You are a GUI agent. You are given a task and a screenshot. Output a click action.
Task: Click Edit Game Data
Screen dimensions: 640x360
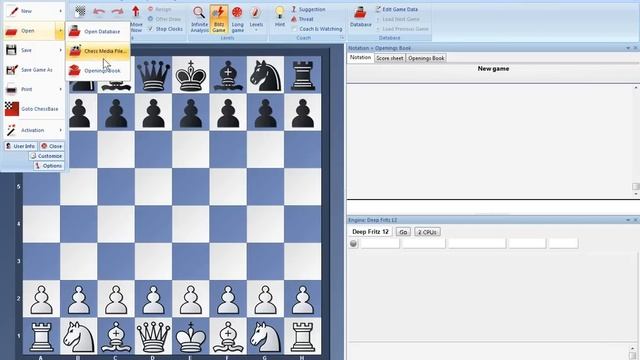pyautogui.click(x=396, y=9)
